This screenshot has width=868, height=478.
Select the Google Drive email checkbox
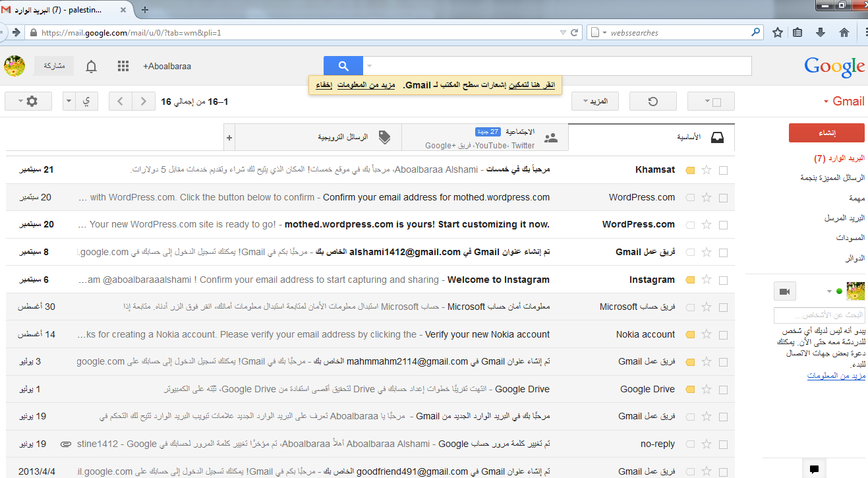click(x=723, y=390)
